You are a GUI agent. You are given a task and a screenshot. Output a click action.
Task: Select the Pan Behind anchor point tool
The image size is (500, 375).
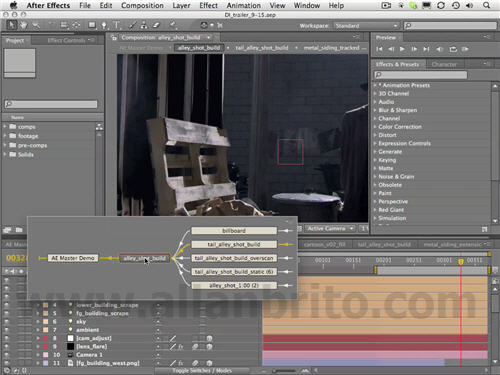coord(76,25)
